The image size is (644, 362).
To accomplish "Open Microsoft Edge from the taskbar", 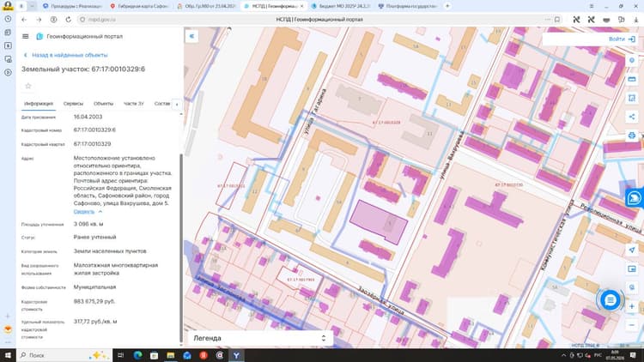I will pos(137,355).
